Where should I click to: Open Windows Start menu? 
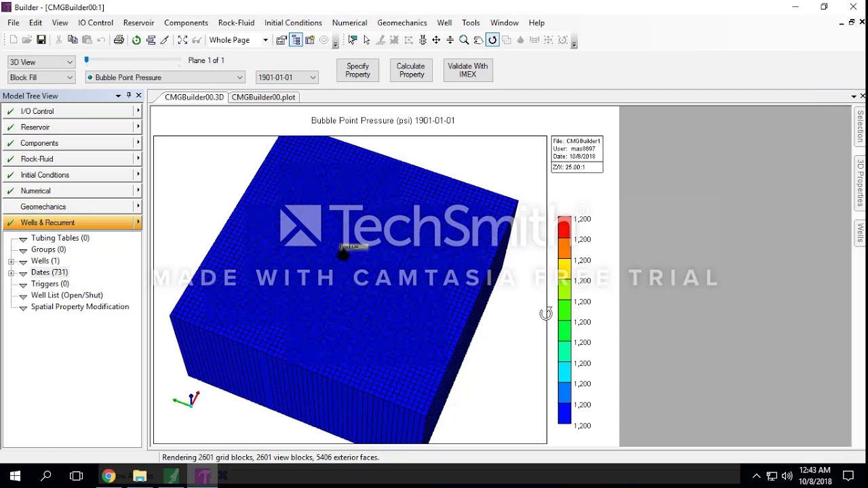pos(15,476)
